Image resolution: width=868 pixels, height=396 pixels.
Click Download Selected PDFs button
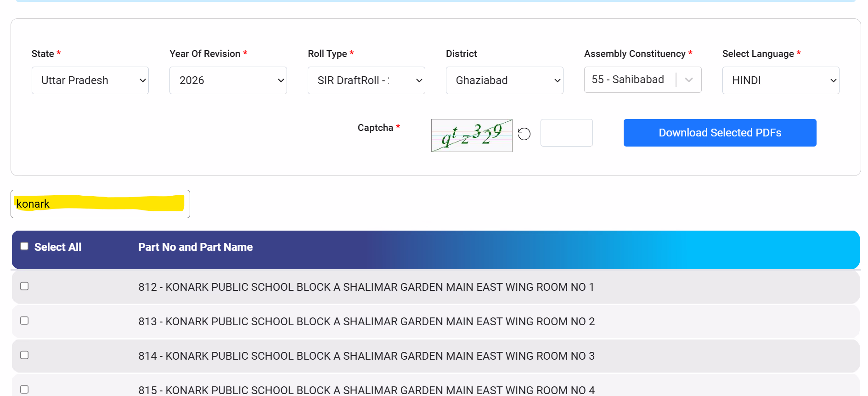(720, 133)
